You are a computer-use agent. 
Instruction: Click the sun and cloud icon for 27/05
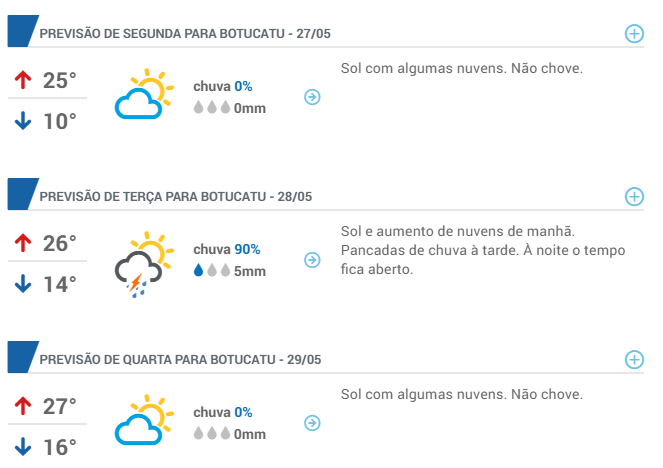tap(144, 94)
